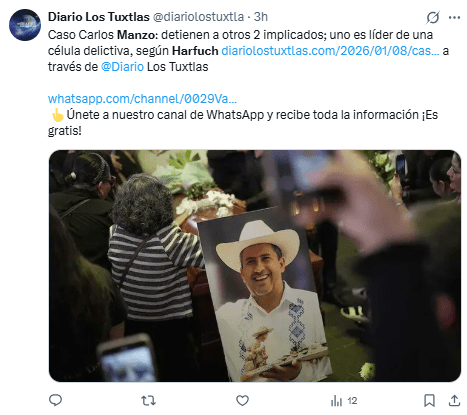The width and height of the screenshot is (467, 415).
Task: Share the post using upload arrow icon
Action: [x=454, y=400]
